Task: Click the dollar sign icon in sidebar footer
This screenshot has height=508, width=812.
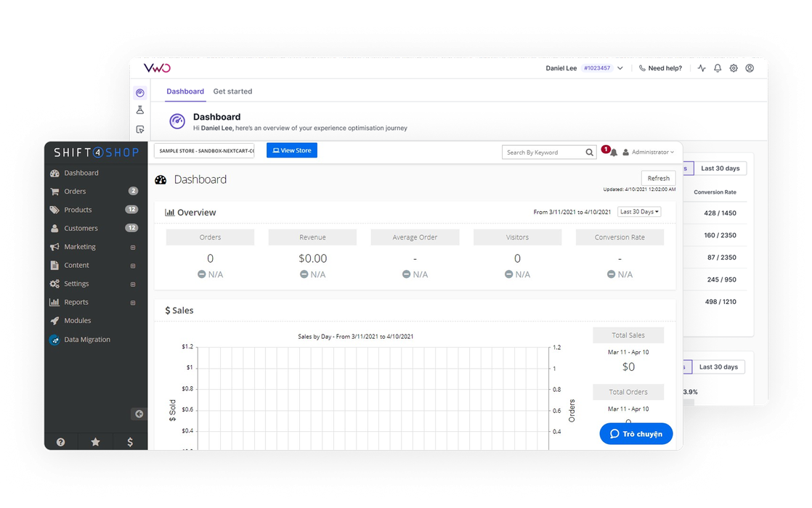Action: coord(130,441)
